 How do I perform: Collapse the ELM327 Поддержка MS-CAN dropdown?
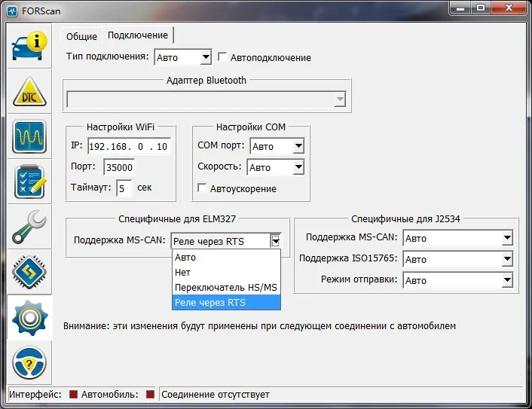click(x=276, y=241)
